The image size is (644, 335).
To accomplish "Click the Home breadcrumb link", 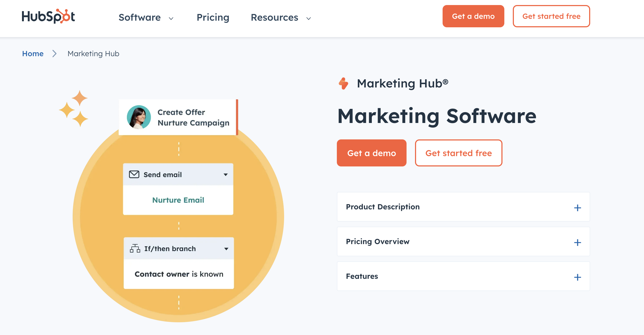I will 33,53.
